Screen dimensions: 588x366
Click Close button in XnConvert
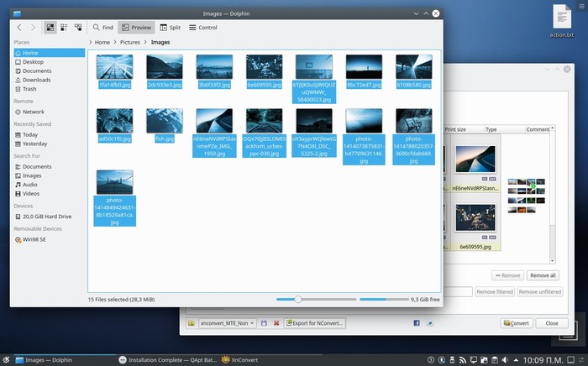tap(552, 323)
